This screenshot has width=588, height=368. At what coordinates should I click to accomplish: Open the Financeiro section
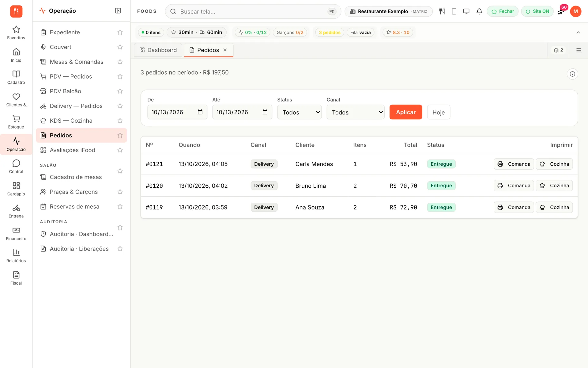(16, 234)
